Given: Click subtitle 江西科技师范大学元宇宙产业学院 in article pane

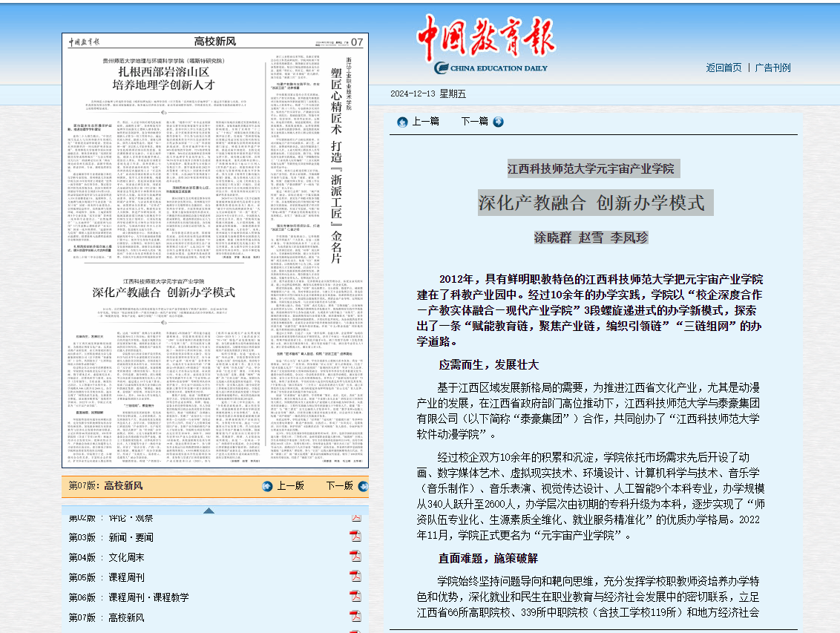Looking at the screenshot, I should pyautogui.click(x=591, y=168).
